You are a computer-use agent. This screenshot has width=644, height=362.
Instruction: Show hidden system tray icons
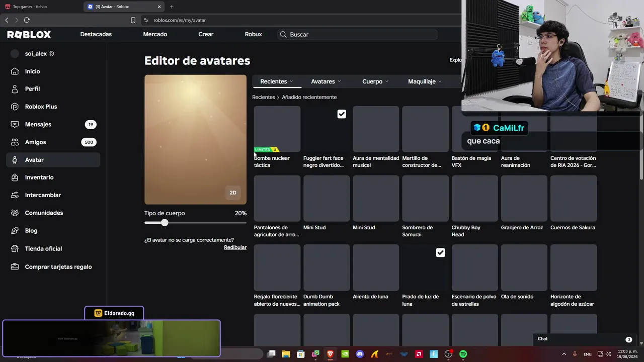pos(564,354)
